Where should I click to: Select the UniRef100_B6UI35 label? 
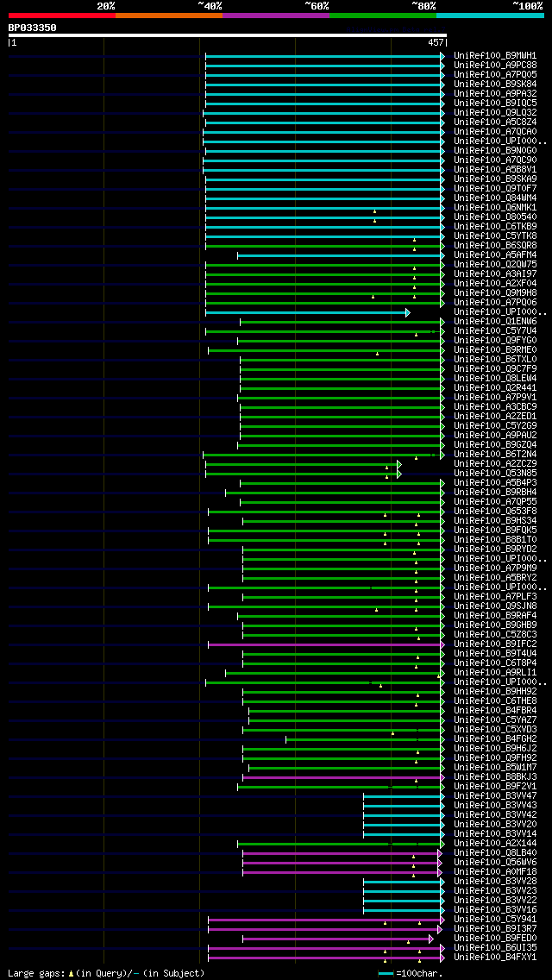tap(495, 948)
